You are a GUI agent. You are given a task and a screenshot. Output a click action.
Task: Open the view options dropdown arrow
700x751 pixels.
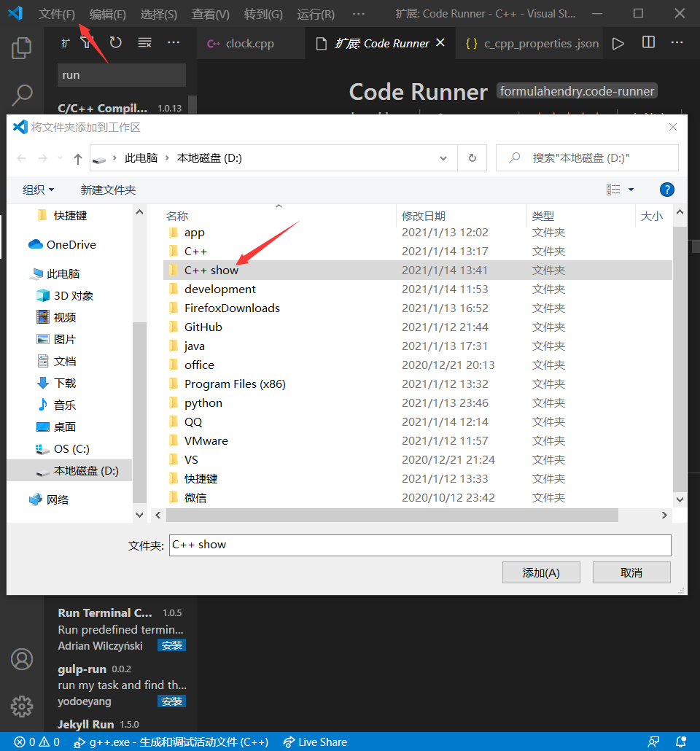point(630,190)
